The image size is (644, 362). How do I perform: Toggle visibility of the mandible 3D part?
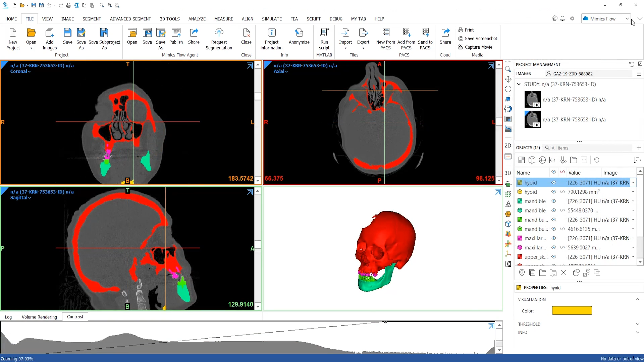[554, 210]
